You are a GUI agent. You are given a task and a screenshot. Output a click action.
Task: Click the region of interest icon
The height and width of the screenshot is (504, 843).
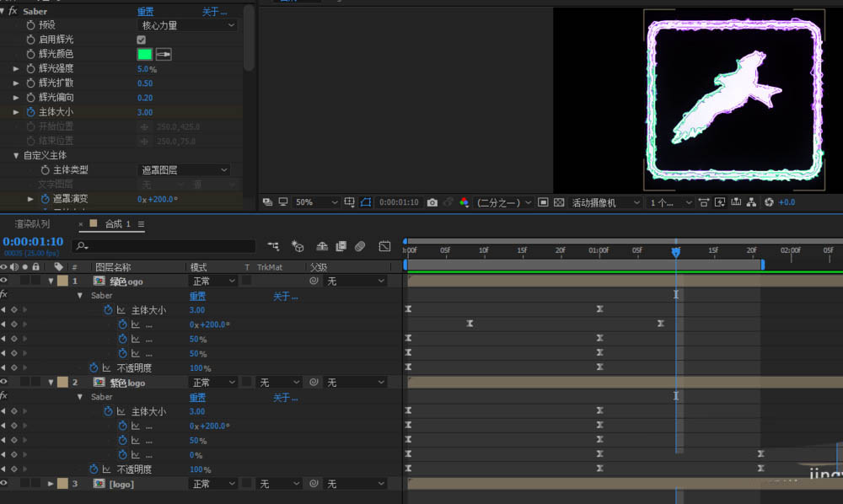[x=543, y=202]
